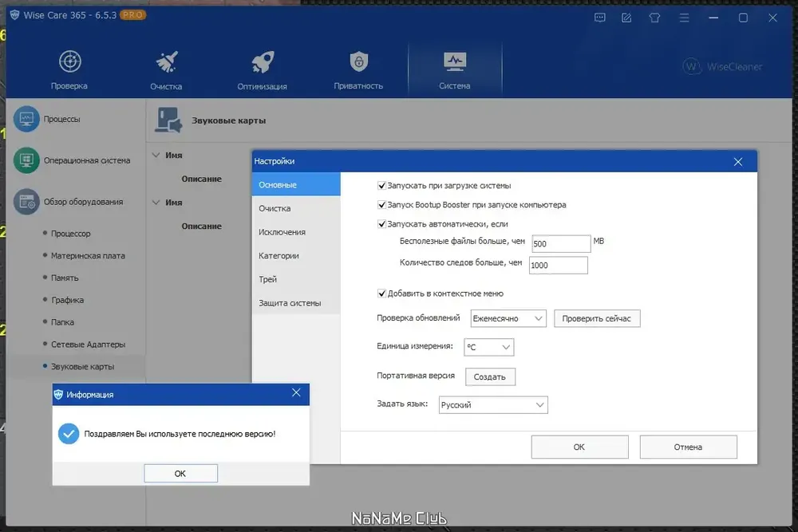This screenshot has height=532, width=798.
Task: Click the Звуковые карты header icon
Action: point(168,120)
